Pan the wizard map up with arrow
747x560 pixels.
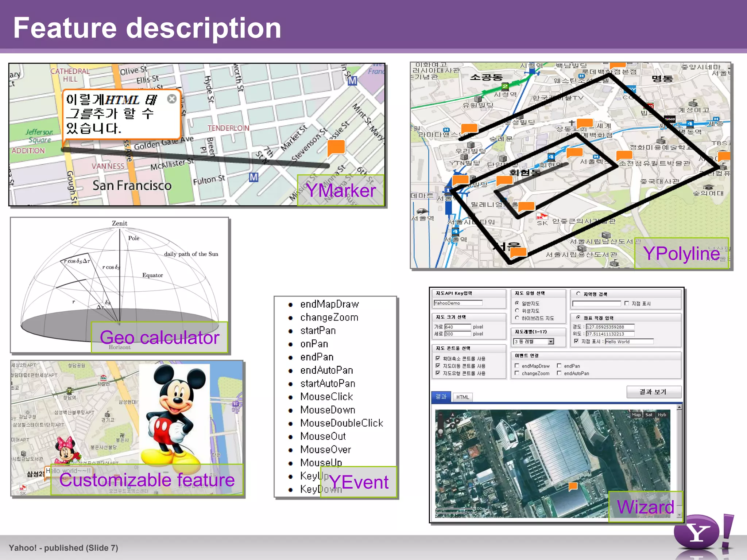tap(453, 415)
